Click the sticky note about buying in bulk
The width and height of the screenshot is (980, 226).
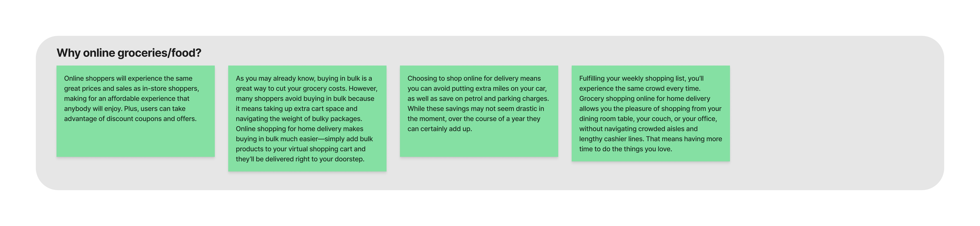[x=307, y=118]
